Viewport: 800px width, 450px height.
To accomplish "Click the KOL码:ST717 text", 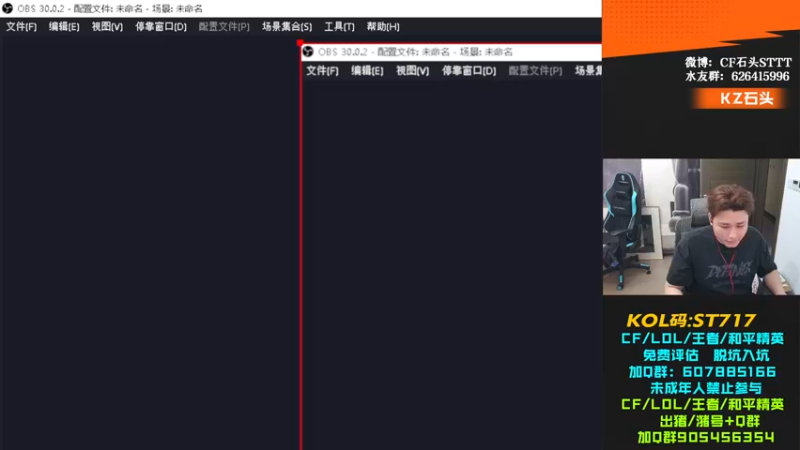I will coord(691,320).
